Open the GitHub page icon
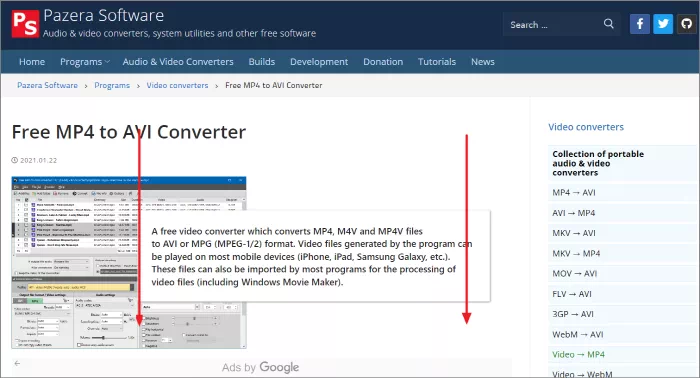This screenshot has width=700, height=378. tap(687, 24)
